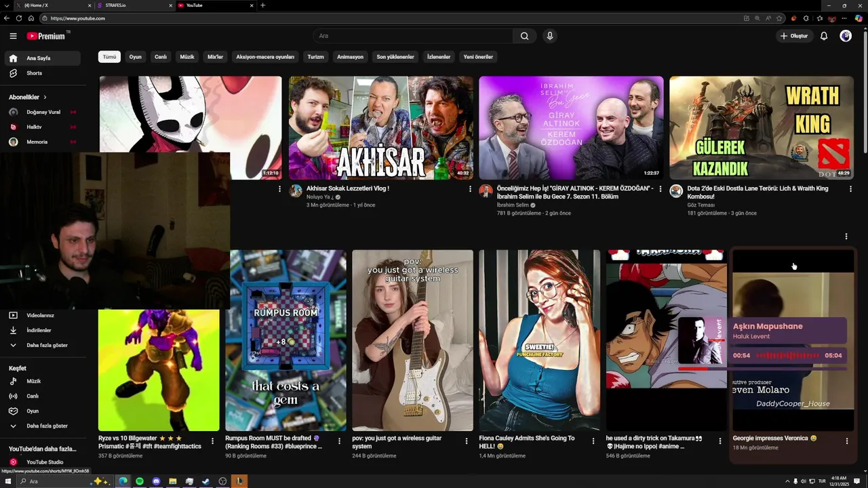Open Videolarınız in the sidebar
868x488 pixels.
click(x=42, y=315)
